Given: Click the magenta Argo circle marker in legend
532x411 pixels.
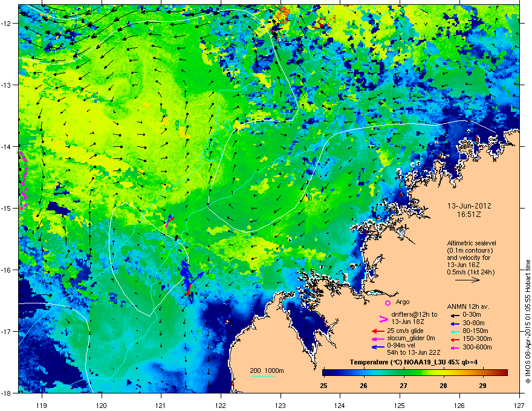Looking at the screenshot, I should (x=388, y=303).
